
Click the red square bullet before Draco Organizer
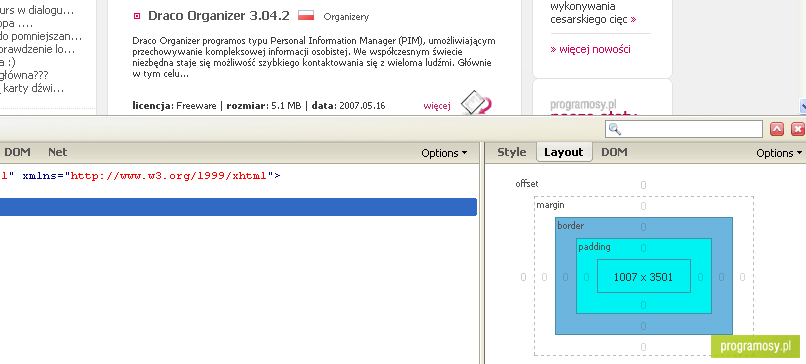[x=137, y=16]
